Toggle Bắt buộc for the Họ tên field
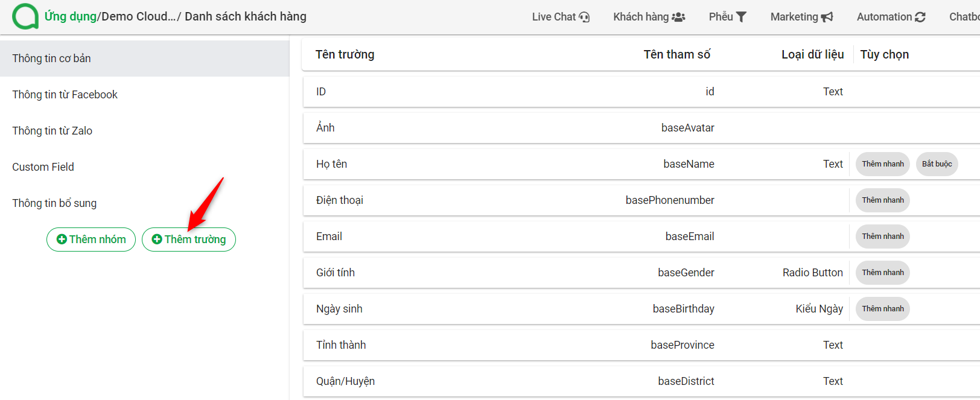The width and height of the screenshot is (980, 400). click(x=937, y=164)
